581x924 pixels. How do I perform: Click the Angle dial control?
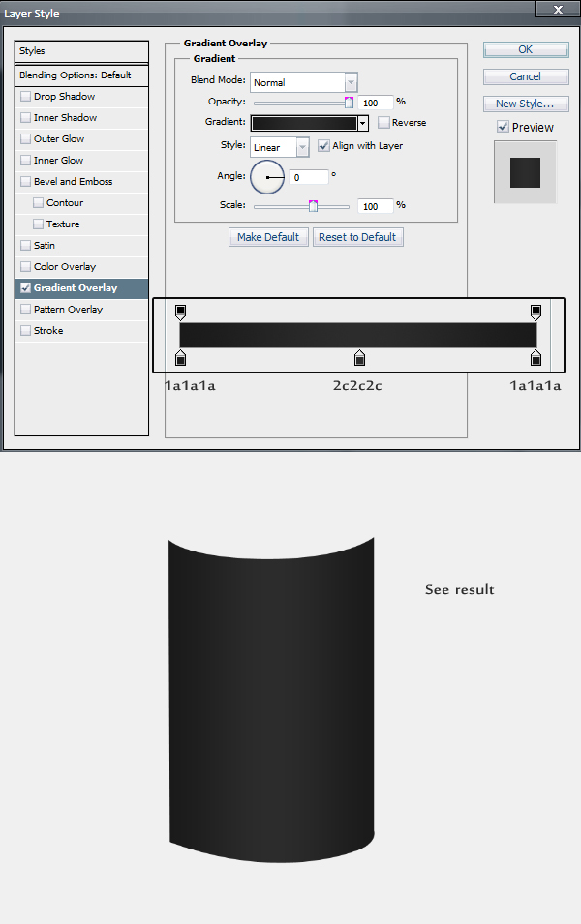(267, 177)
